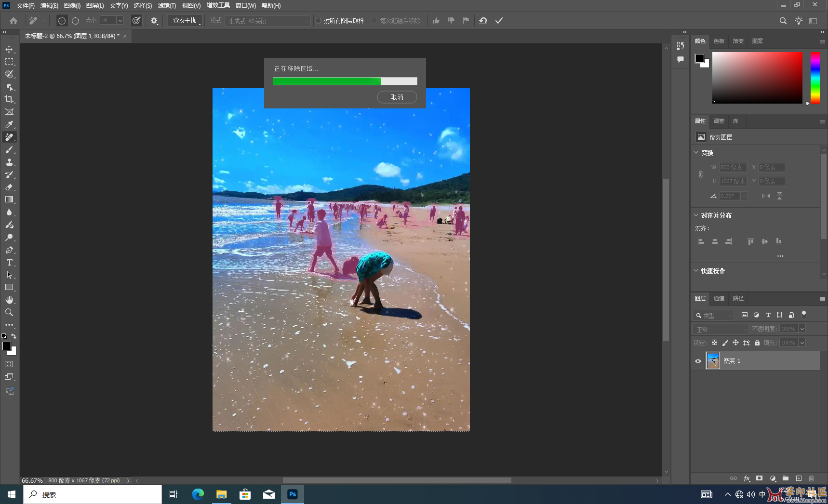Click the 取消 button in progress dialog
Image resolution: width=828 pixels, height=504 pixels.
397,97
